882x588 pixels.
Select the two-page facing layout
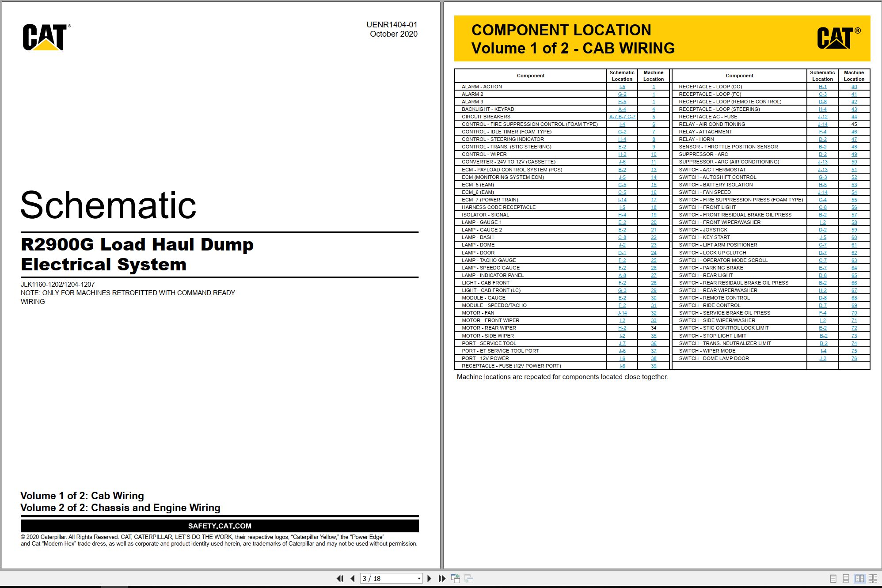point(859,578)
